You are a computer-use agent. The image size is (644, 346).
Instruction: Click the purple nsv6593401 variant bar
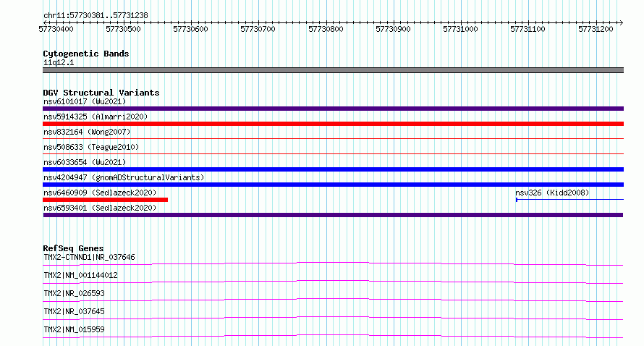tap(333, 215)
